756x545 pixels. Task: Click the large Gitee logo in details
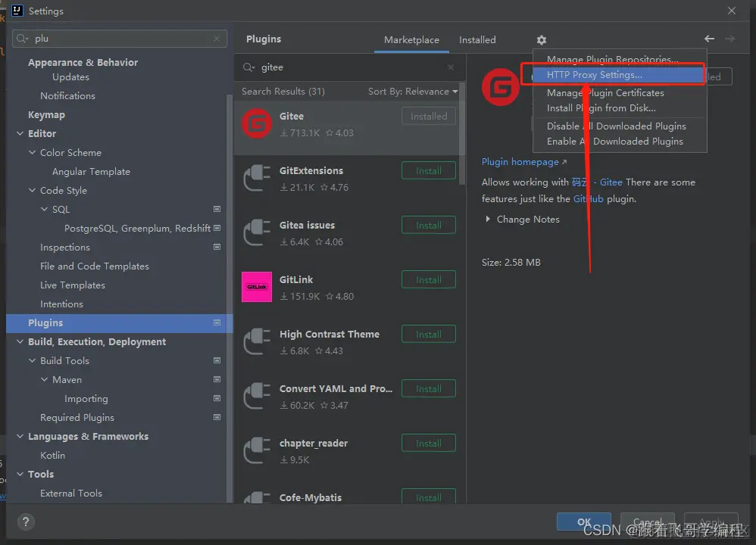click(501, 87)
